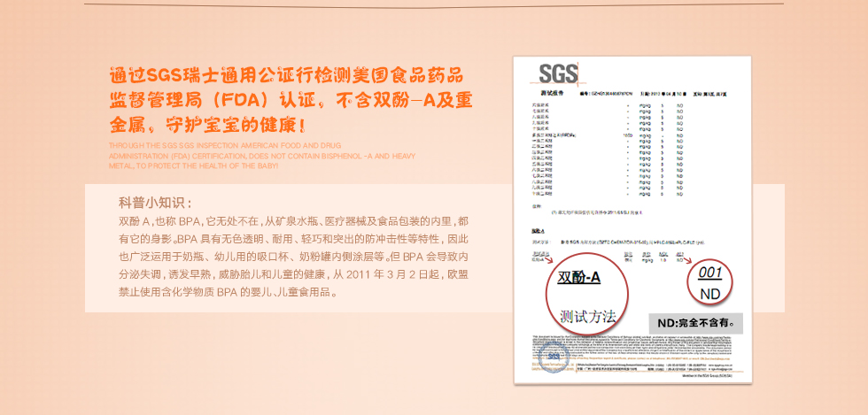Screen dimensions: 868x415
Task: Click the orange heading line "通过SGS瑞士通用公证行检测美国食品药品"
Action: pos(286,74)
